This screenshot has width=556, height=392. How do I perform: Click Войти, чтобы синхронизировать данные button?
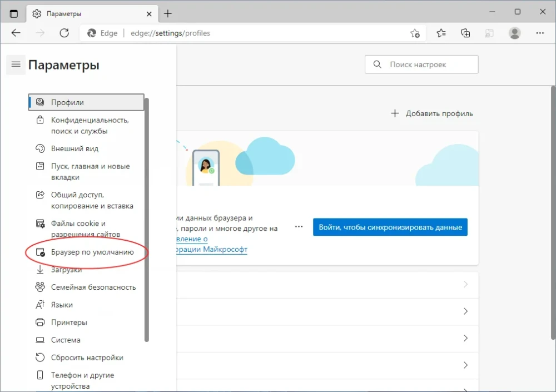[390, 227]
